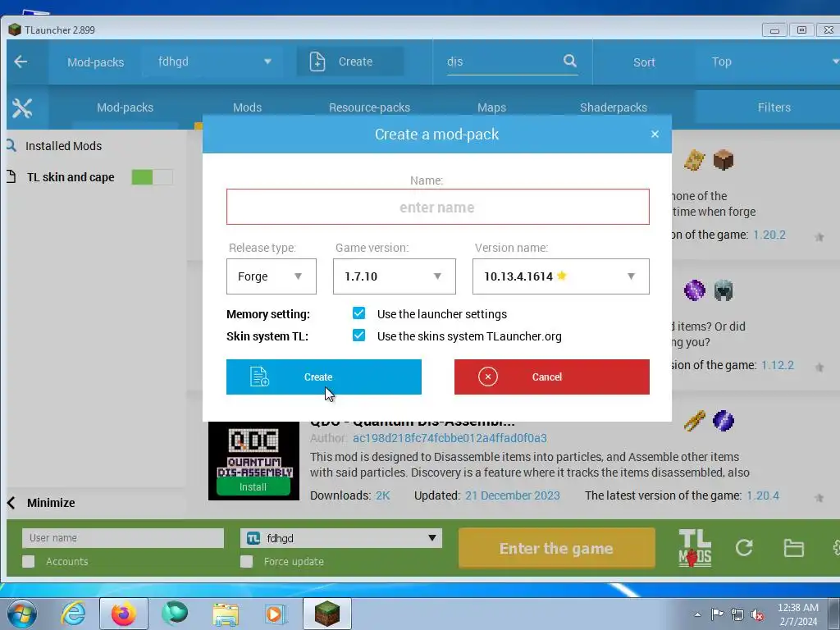The image size is (840, 630).
Task: Open Windows Start menu
Action: click(22, 614)
